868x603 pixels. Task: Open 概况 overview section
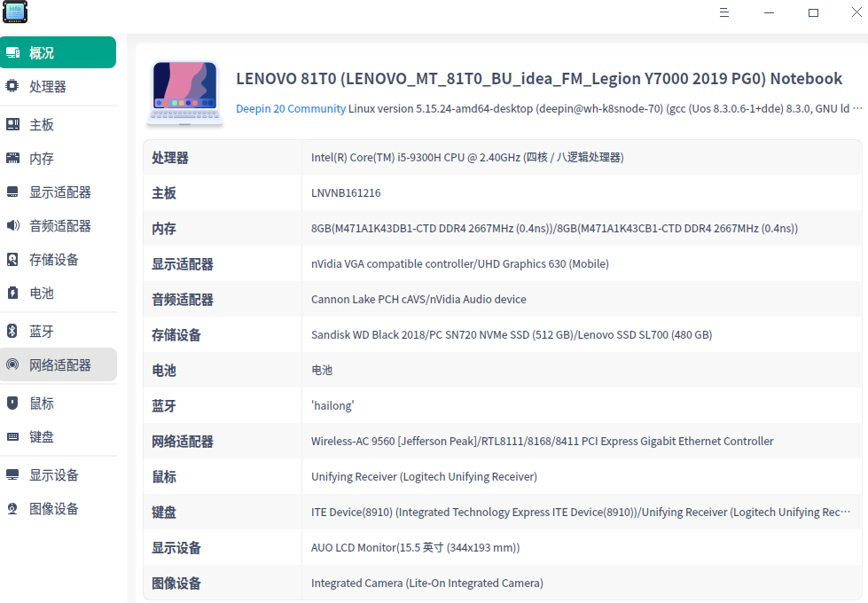click(59, 52)
